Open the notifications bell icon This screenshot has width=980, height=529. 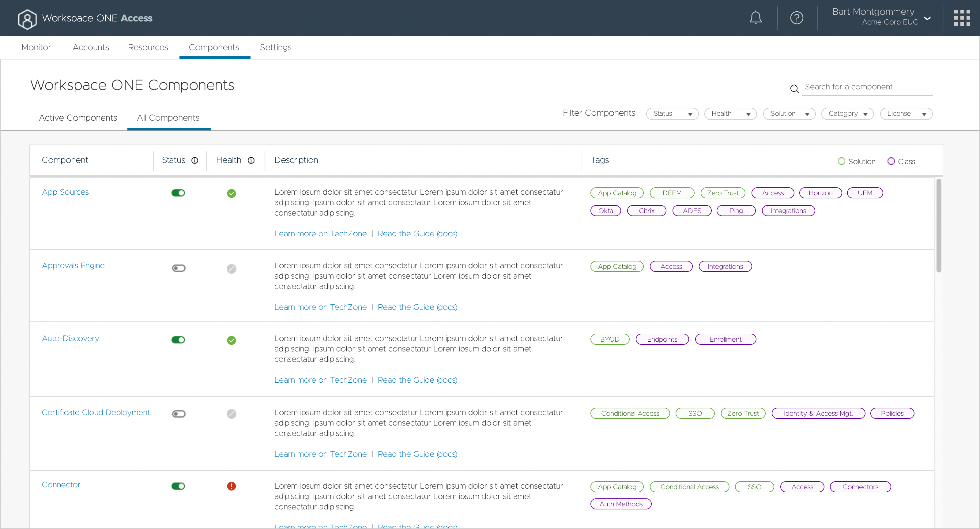pyautogui.click(x=755, y=18)
